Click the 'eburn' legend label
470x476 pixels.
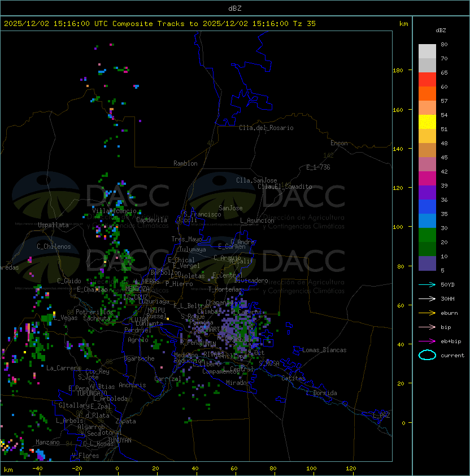[x=449, y=313]
